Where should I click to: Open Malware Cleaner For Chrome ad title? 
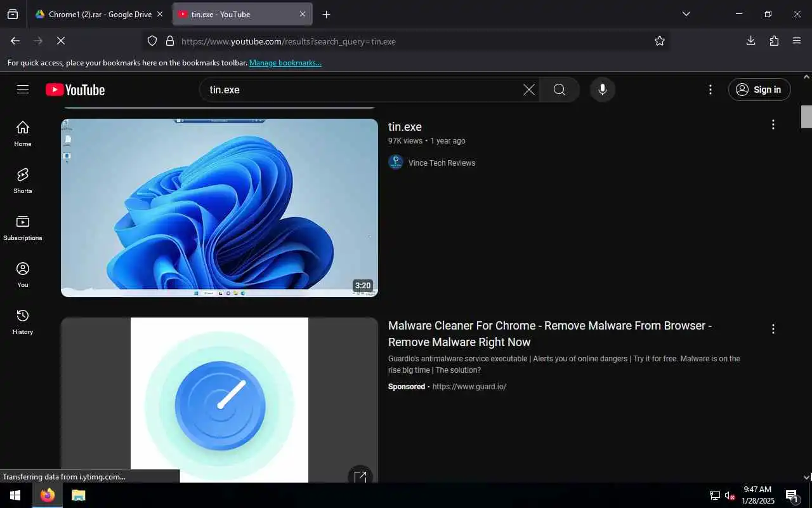550,333
